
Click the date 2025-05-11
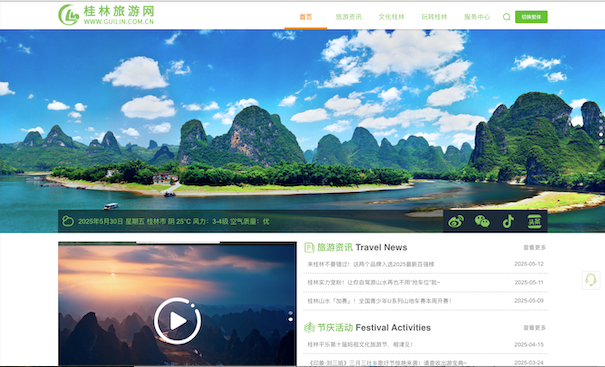pos(529,282)
